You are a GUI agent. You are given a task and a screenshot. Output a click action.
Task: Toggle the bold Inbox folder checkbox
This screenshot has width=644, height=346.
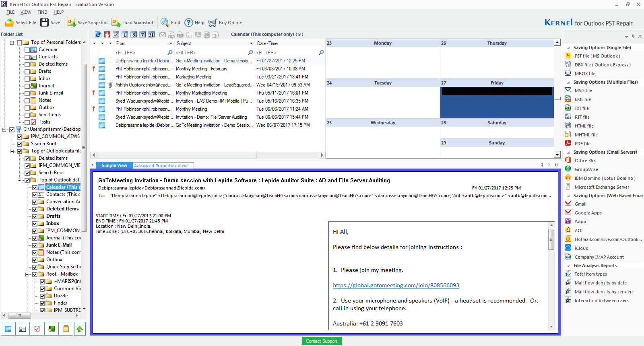pos(35,224)
